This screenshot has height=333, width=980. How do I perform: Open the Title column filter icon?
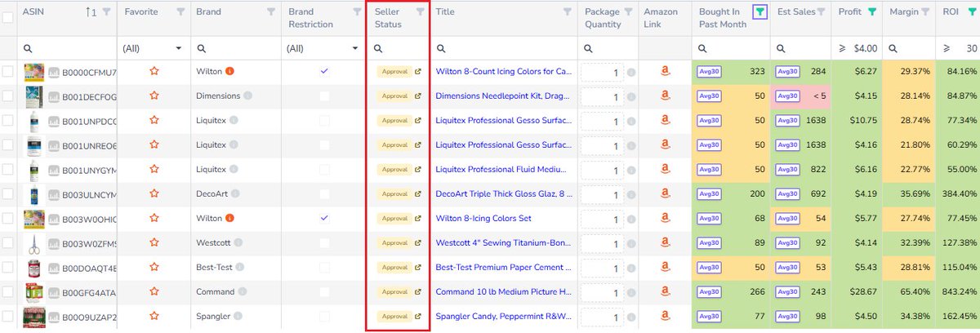point(568,12)
